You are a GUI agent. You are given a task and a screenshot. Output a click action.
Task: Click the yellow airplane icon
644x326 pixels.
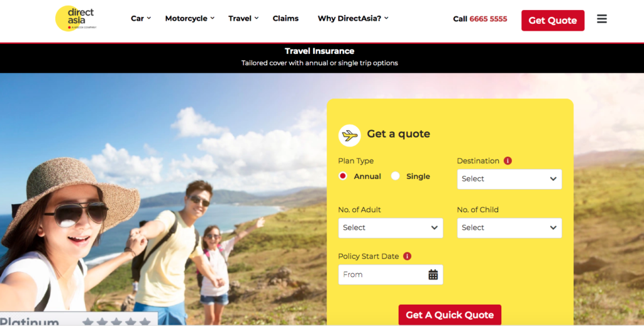350,135
